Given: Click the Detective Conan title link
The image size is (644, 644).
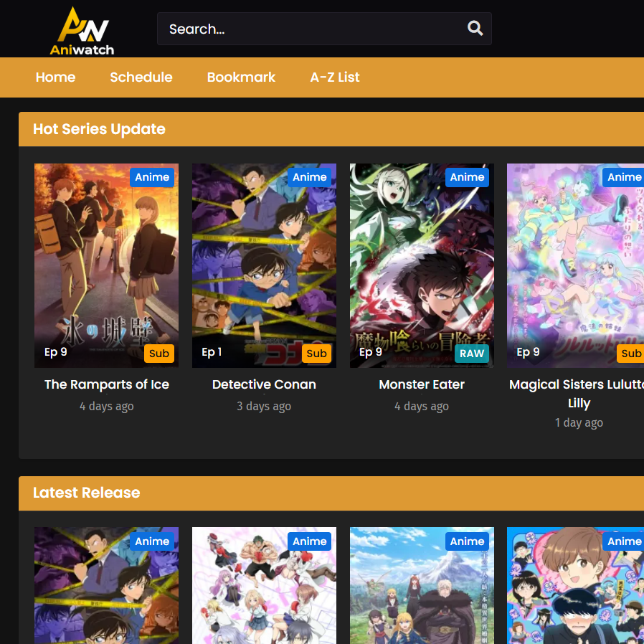Looking at the screenshot, I should [x=264, y=384].
